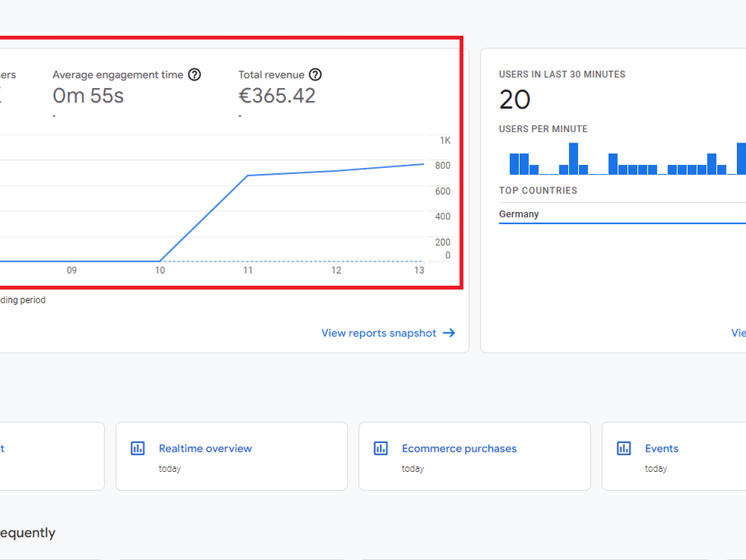Click the Ecommerce purchases report icon
The image size is (746, 560).
[381, 448]
